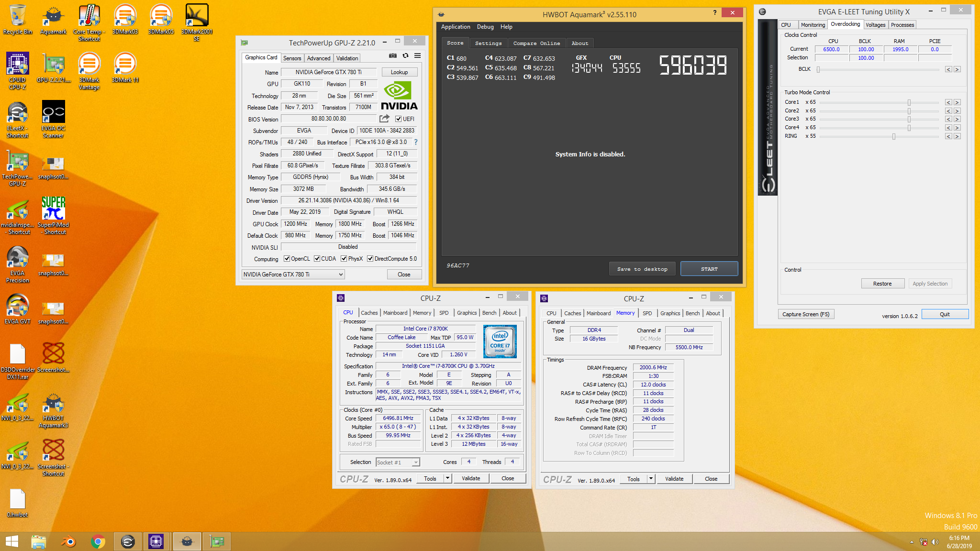Open the EVGA OC Scanner icon
The height and width of the screenshot is (551, 980).
click(x=53, y=119)
